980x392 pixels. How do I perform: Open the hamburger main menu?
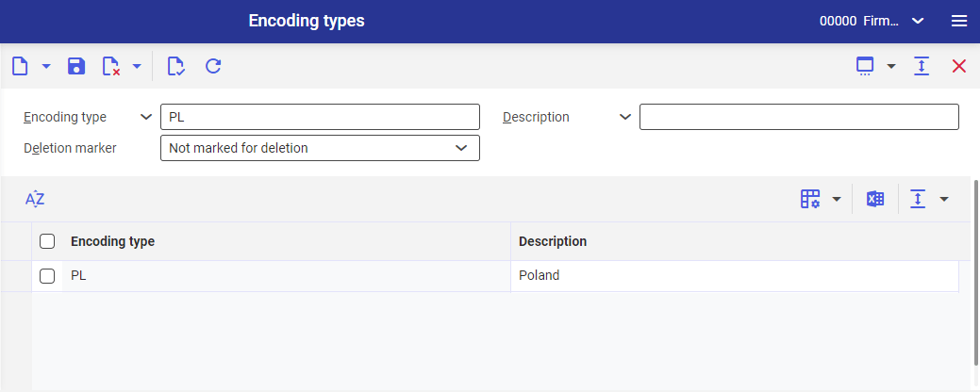tap(959, 21)
